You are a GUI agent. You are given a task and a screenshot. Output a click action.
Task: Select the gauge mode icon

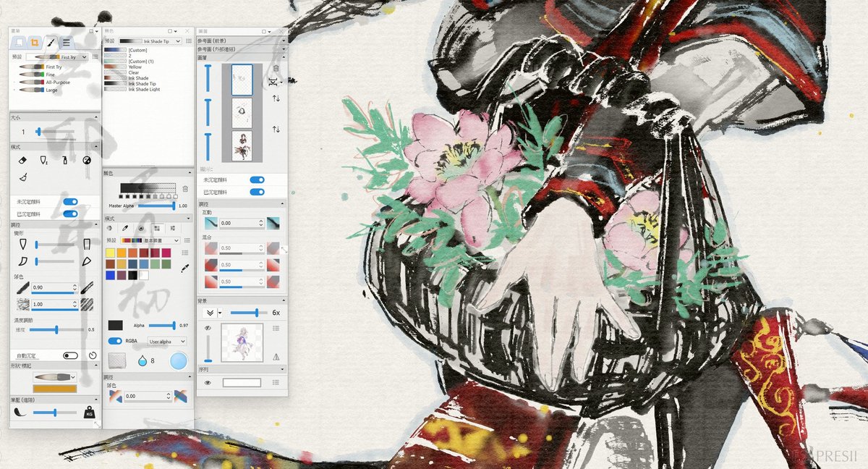coord(87,160)
